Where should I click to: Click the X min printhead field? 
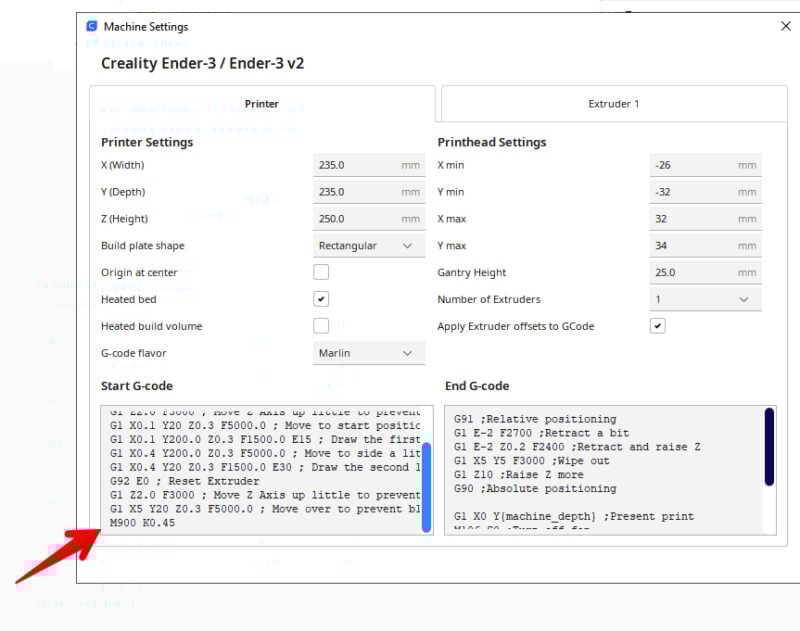(x=706, y=165)
